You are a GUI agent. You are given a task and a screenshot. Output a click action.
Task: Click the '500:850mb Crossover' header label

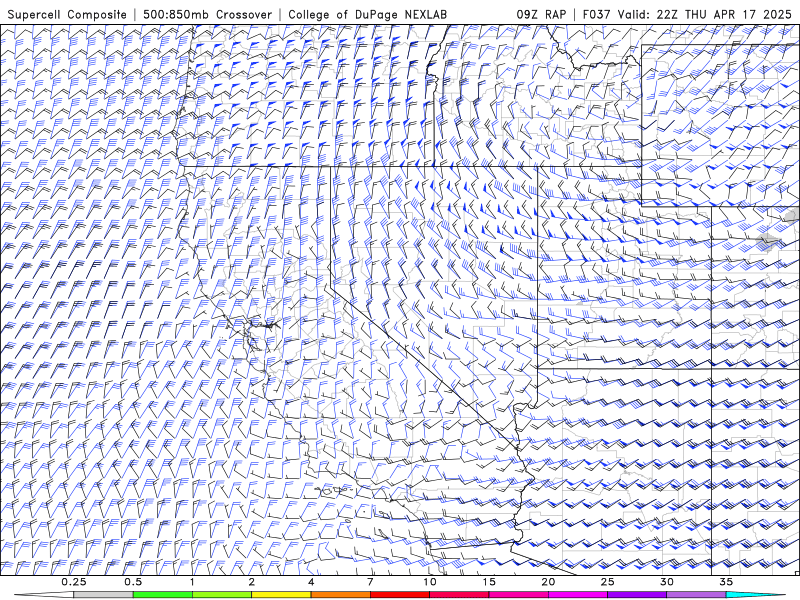207,15
